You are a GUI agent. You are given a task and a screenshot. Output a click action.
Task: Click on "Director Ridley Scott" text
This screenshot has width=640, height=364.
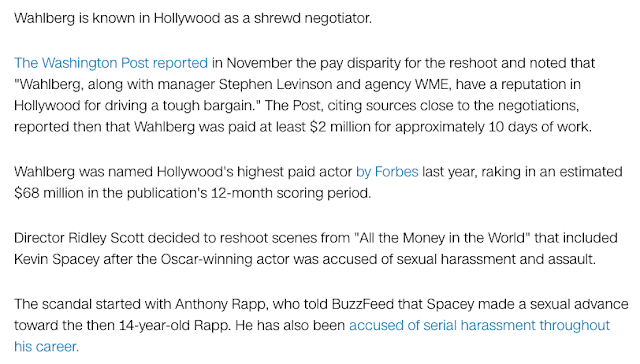click(x=79, y=238)
